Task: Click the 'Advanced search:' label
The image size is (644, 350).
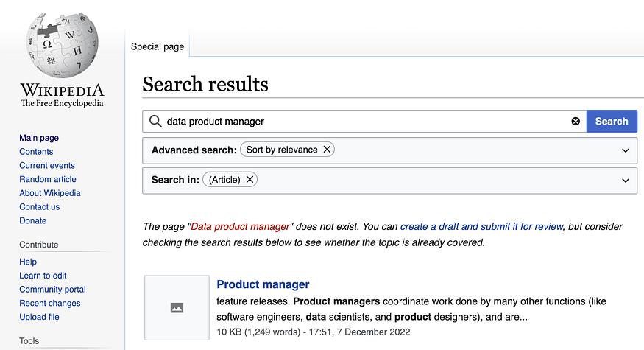Action: [x=194, y=150]
